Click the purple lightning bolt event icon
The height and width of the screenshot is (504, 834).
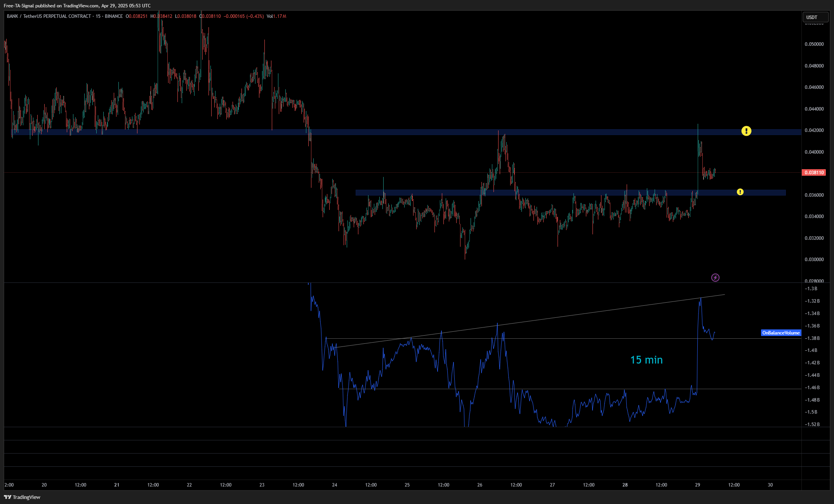[715, 277]
